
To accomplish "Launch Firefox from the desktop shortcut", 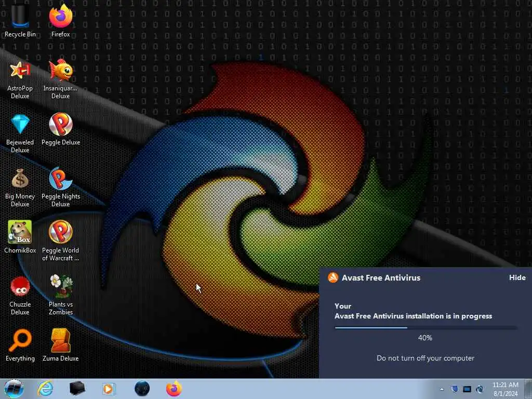I will point(60,20).
